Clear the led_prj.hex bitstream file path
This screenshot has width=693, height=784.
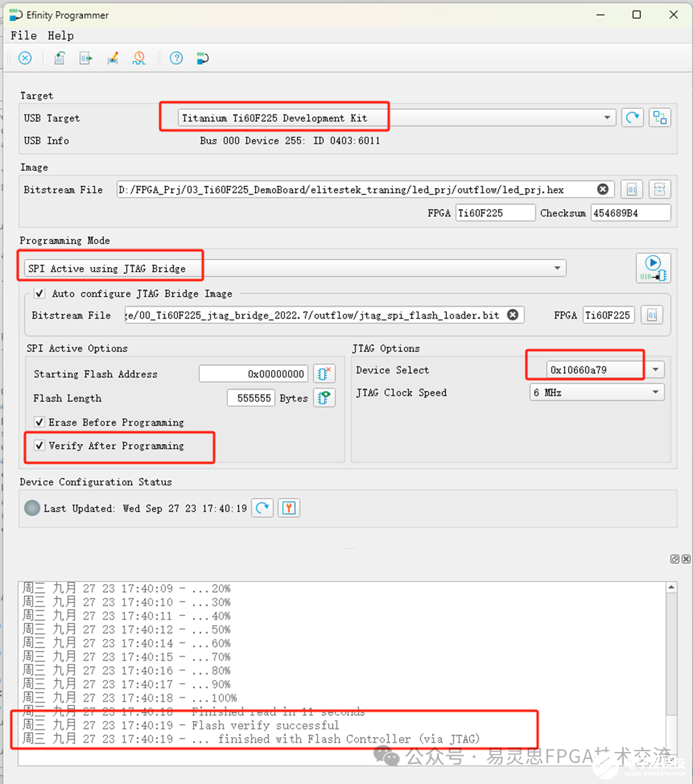coord(603,190)
